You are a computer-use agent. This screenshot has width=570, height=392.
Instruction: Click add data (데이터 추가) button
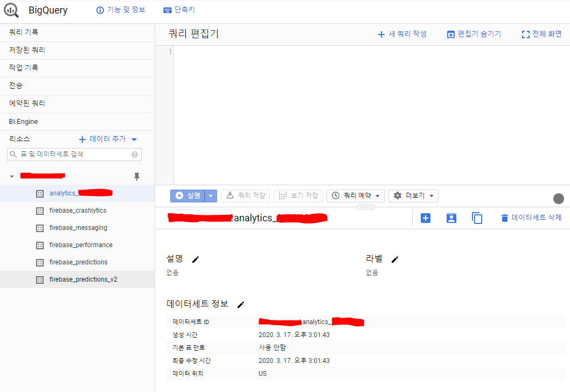(102, 139)
